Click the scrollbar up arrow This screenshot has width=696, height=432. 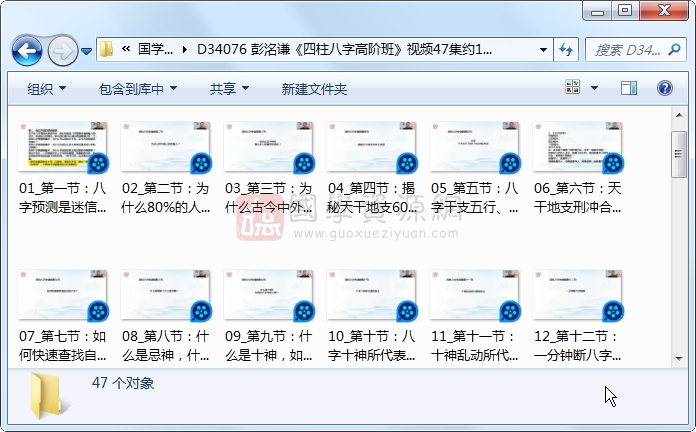click(679, 115)
